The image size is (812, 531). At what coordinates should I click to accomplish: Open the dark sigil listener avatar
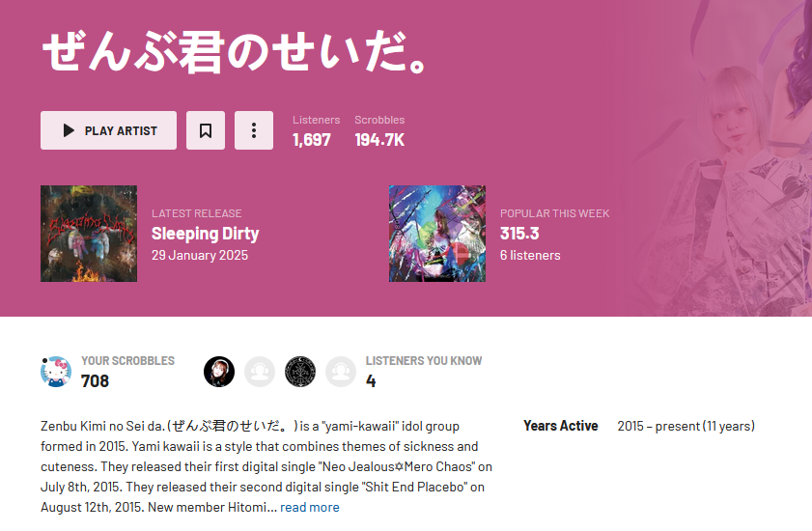point(300,372)
